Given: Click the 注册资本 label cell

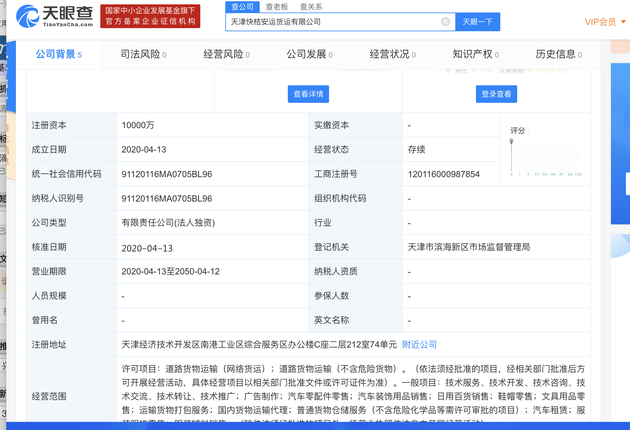Looking at the screenshot, I should tap(72, 125).
